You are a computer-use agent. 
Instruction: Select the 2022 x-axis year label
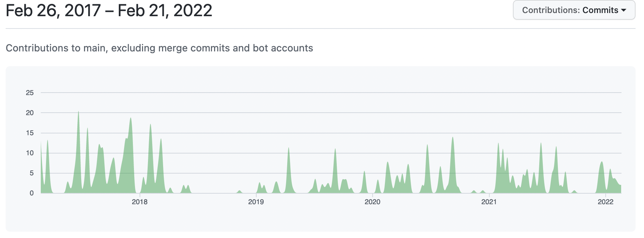pyautogui.click(x=605, y=202)
